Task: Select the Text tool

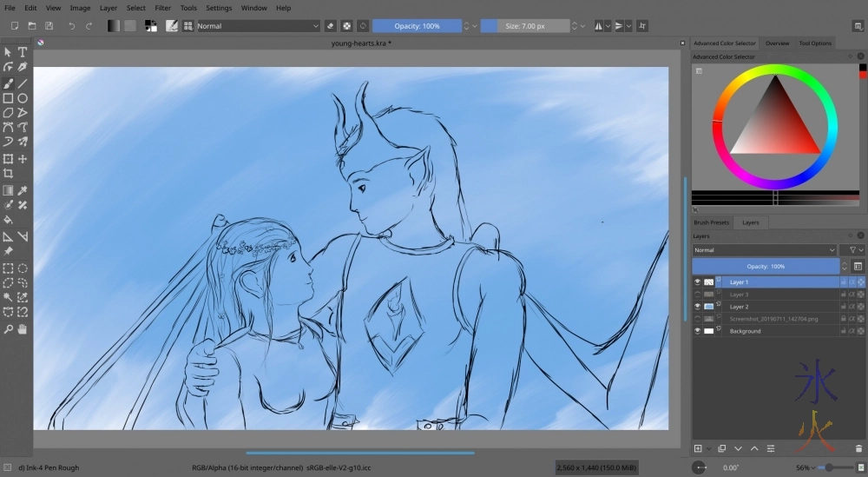Action: [x=23, y=52]
